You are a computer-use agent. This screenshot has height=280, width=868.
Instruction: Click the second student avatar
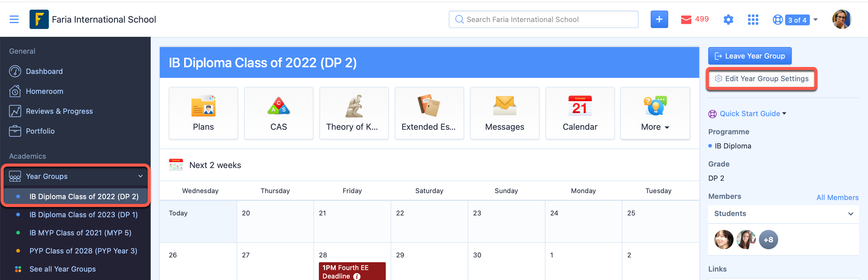(x=746, y=240)
